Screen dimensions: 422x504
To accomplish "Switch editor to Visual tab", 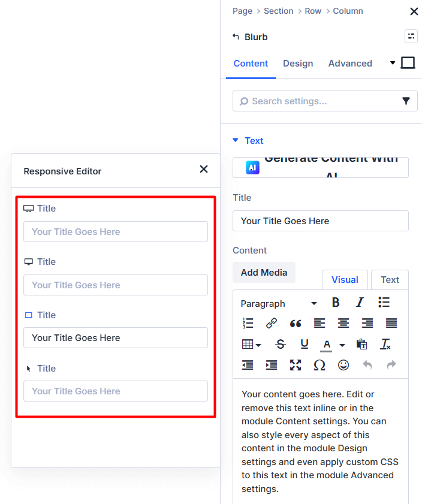I will coord(345,280).
